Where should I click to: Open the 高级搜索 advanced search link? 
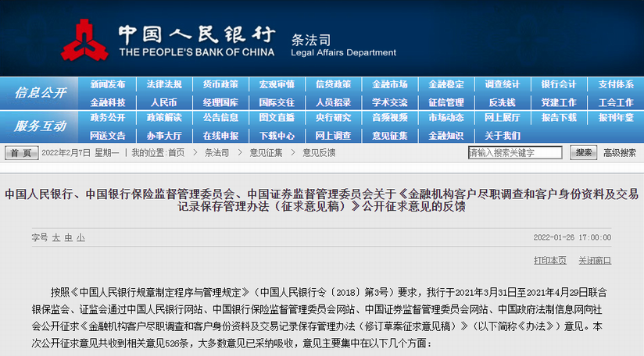point(620,153)
